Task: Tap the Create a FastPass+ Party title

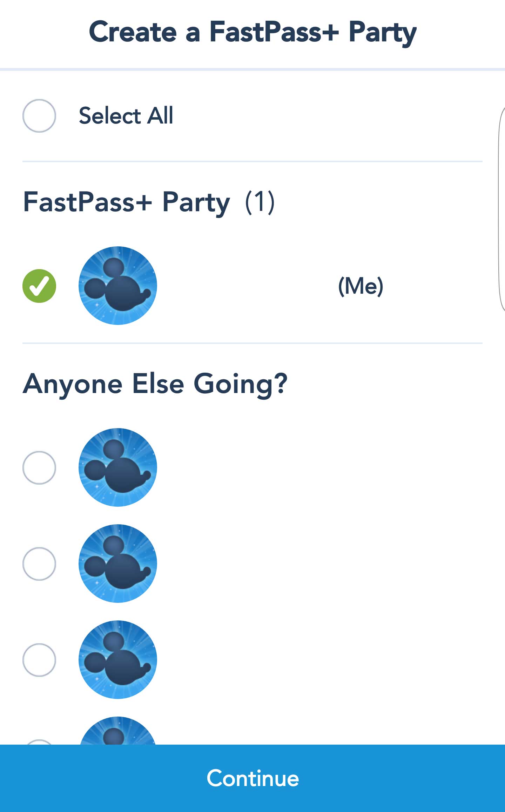Action: pos(252,32)
